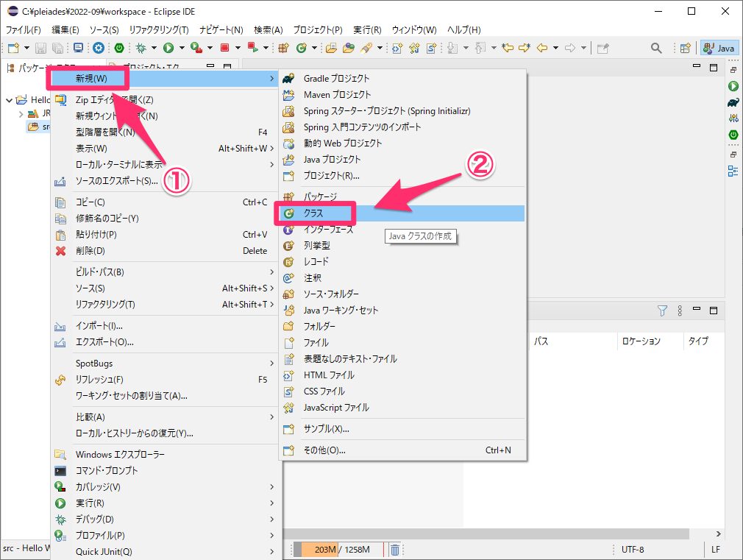Image resolution: width=743 pixels, height=560 pixels.
Task: Click コピー(C) in context menu
Action: [x=165, y=202]
